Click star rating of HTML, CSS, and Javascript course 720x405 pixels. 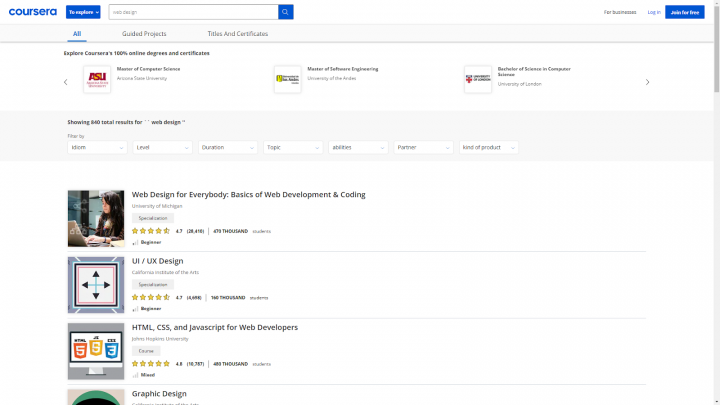pyautogui.click(x=151, y=364)
